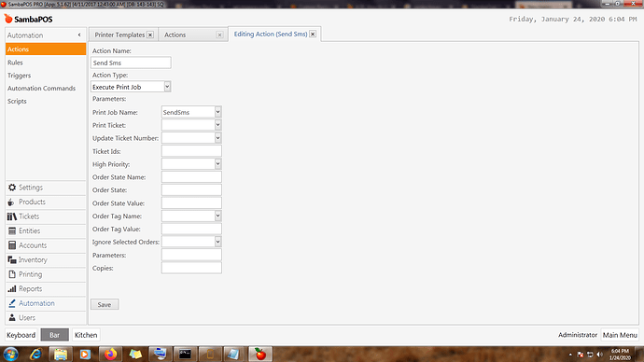
Task: Open the Users person icon
Action: [x=12, y=317]
